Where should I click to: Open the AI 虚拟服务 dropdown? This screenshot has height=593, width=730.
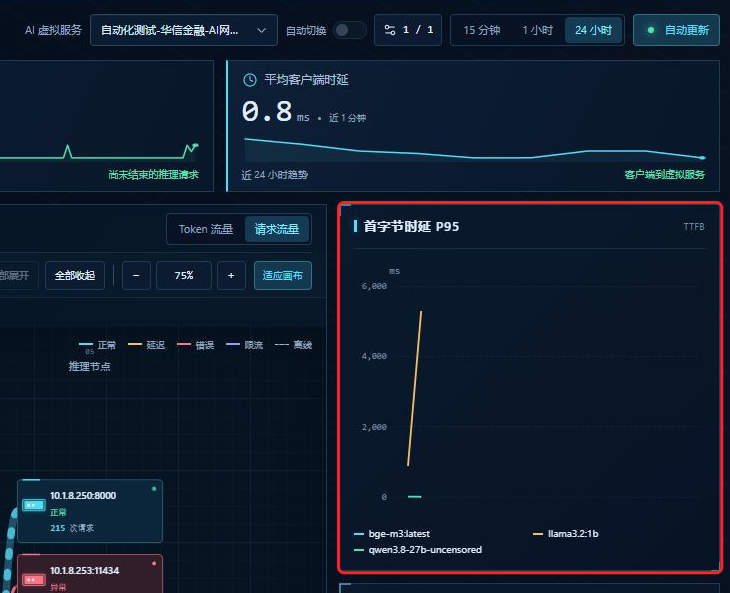click(x=184, y=30)
